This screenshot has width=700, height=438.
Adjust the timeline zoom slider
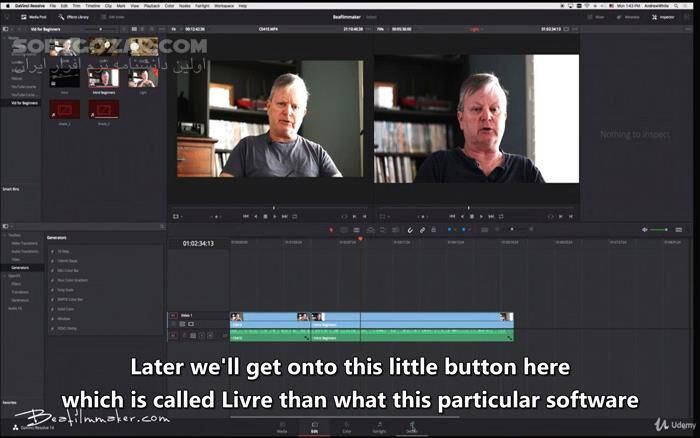coord(513,230)
